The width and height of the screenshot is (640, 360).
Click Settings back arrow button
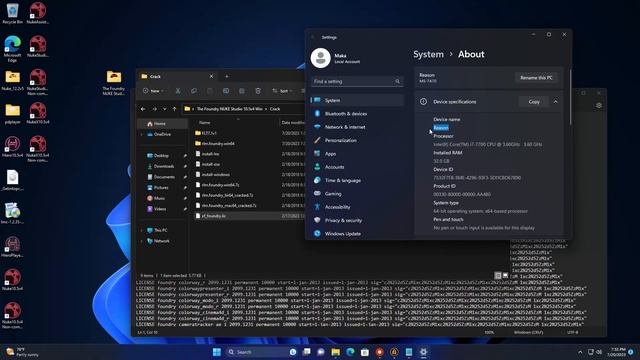tap(313, 37)
